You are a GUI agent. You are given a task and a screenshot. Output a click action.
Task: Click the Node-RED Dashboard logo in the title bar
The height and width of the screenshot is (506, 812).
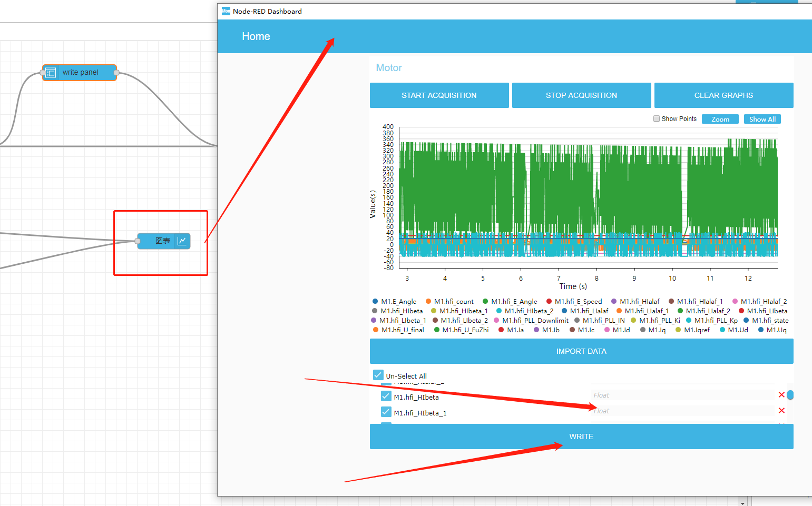pyautogui.click(x=225, y=11)
